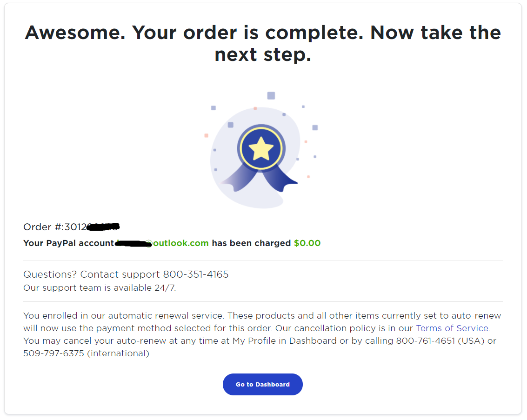Click the order complete heading text
This screenshot has width=527, height=420.
(x=263, y=43)
